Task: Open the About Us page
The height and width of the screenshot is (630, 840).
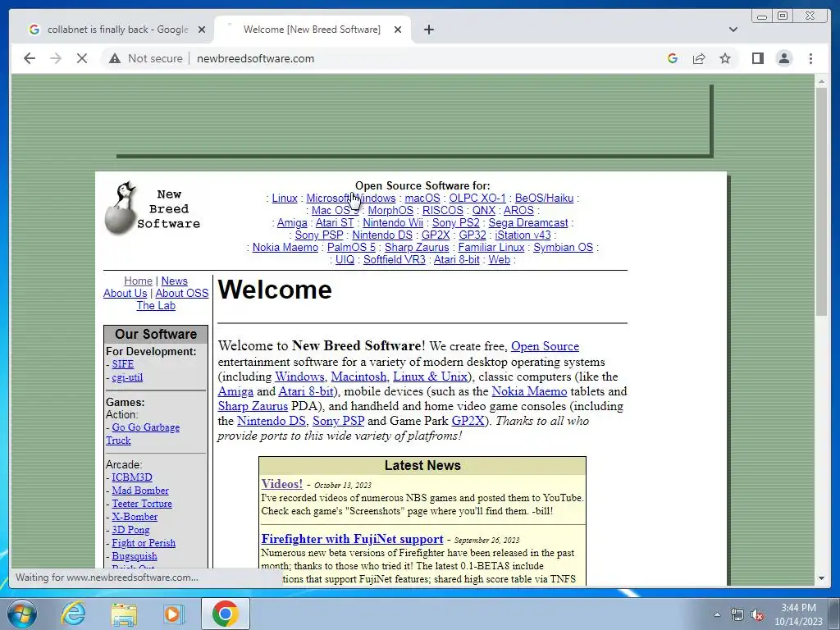Action: 125,293
